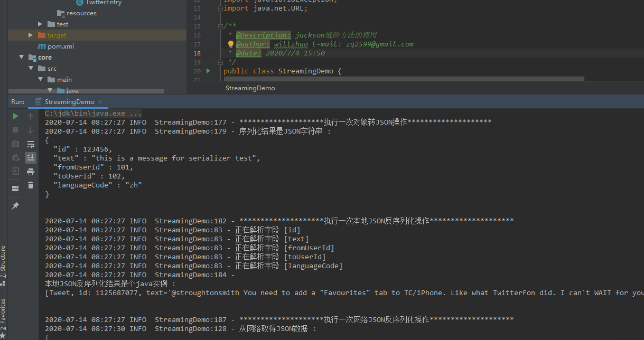Click the "id" : 123456 console line
This screenshot has height=340, width=644.
coord(83,149)
